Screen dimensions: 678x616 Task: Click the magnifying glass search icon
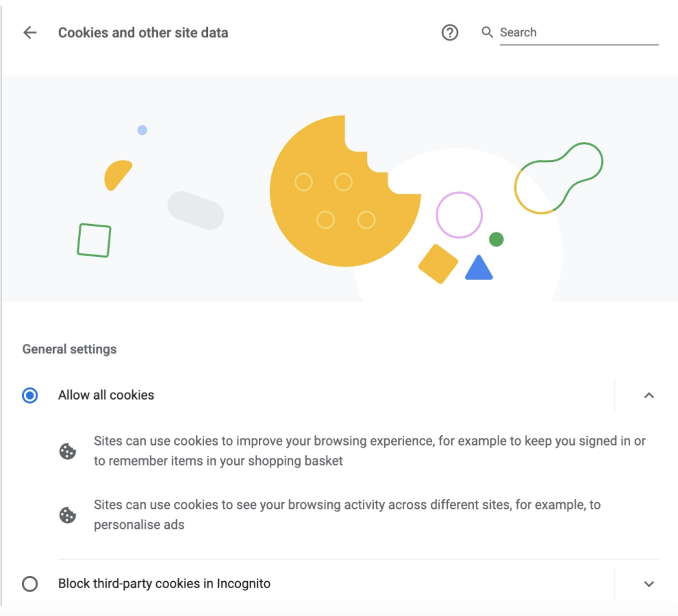click(488, 32)
